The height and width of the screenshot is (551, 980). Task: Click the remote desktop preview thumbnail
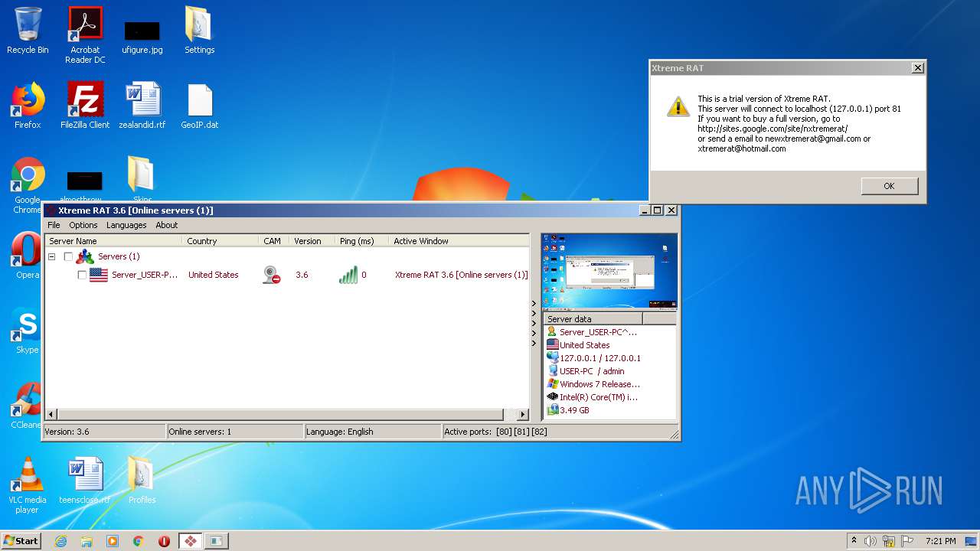pos(609,270)
